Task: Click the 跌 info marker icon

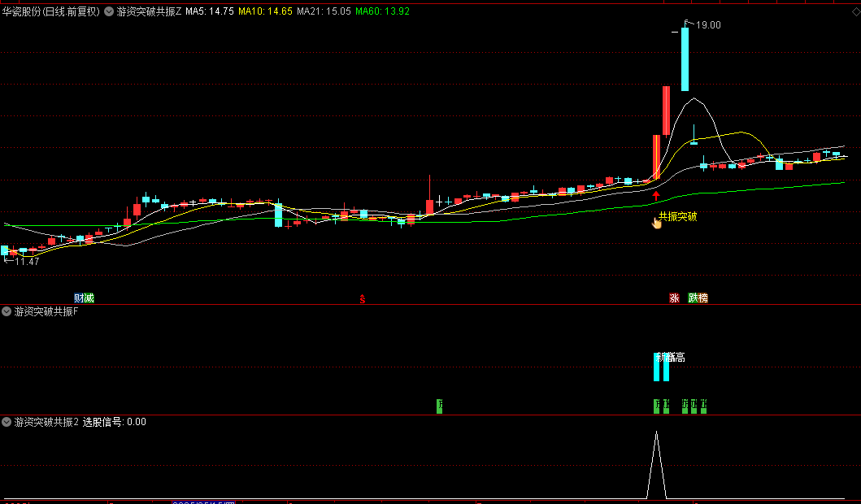Action: click(x=693, y=298)
